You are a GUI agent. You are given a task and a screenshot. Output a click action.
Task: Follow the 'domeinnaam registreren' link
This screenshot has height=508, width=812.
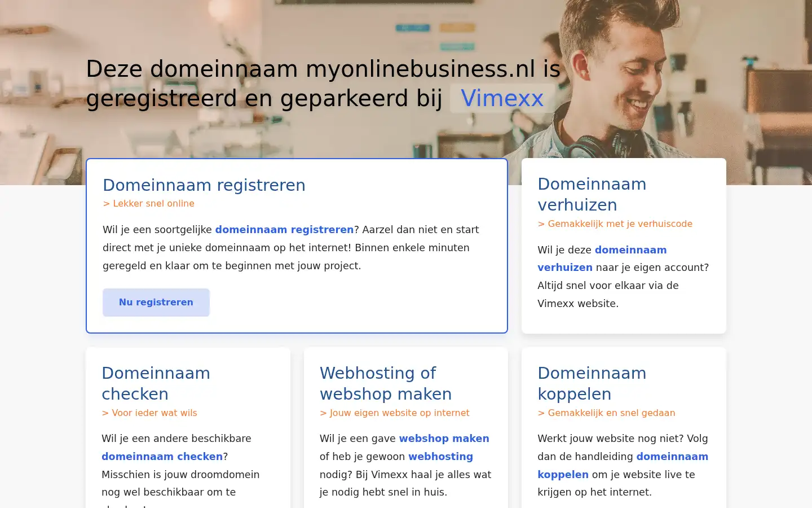(284, 230)
